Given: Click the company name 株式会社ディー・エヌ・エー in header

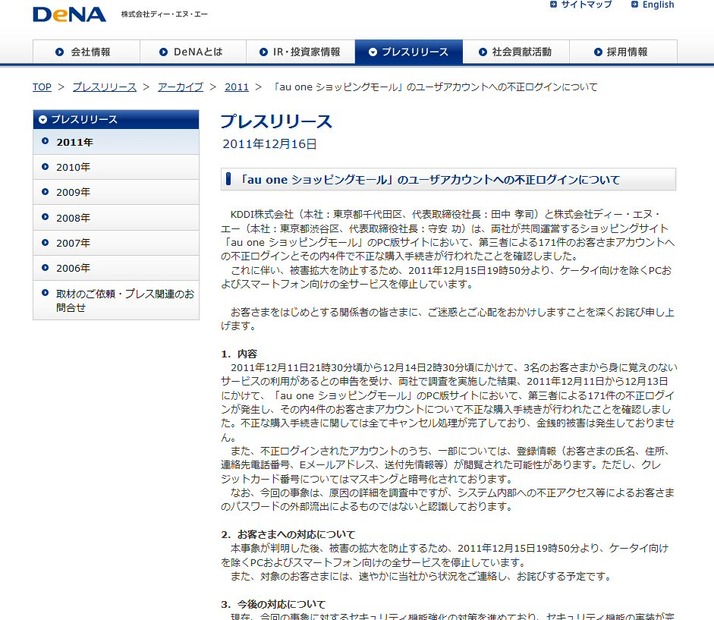Looking at the screenshot, I should (x=164, y=14).
